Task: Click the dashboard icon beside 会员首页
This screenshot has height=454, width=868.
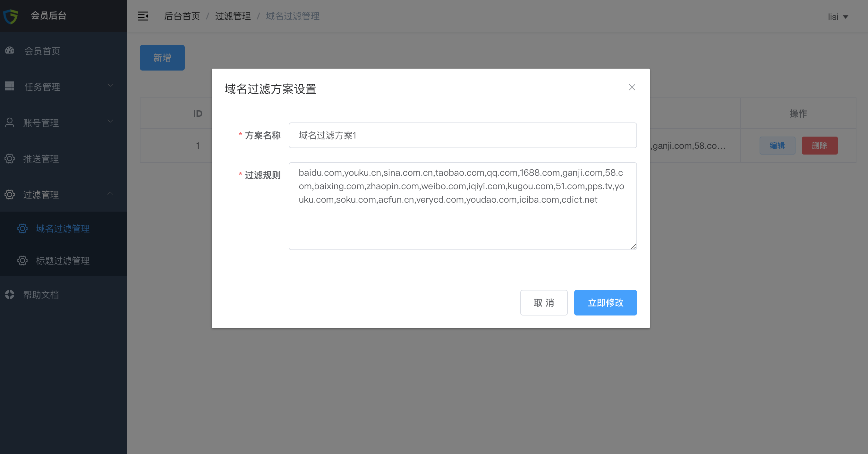Action: (10, 51)
